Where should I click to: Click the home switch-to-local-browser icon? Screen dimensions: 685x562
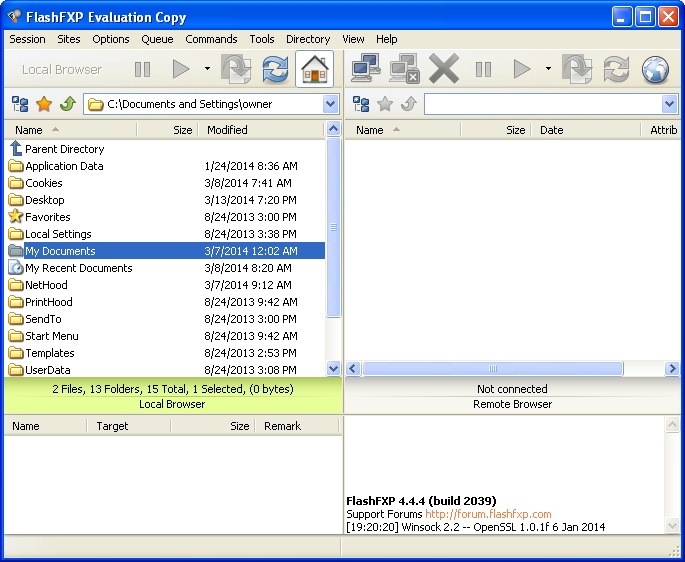point(315,69)
